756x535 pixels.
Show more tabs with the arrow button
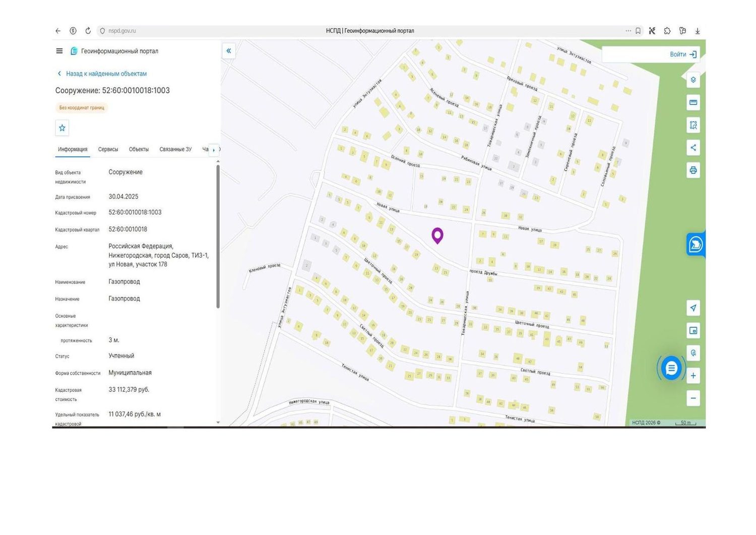214,150
